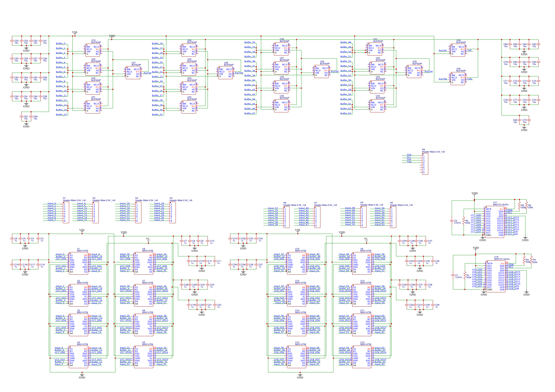The height and width of the screenshot is (392, 555).
Task: Select resistor R4 200k
Action: pos(531,260)
